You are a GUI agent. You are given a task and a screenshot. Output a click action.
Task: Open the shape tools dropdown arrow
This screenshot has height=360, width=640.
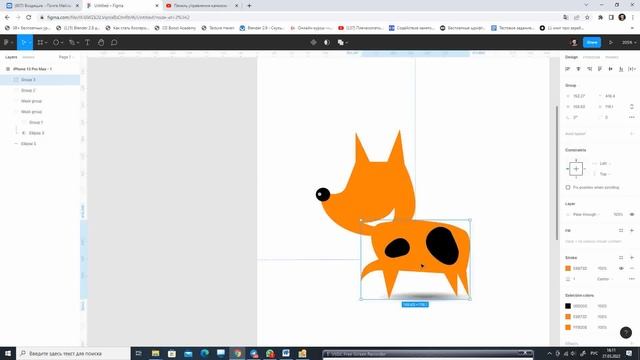[62, 42]
